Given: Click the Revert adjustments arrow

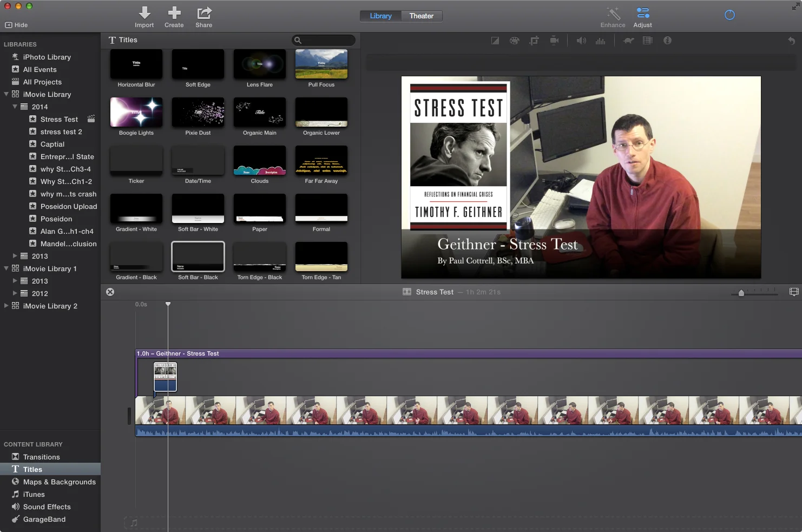Looking at the screenshot, I should tap(791, 41).
